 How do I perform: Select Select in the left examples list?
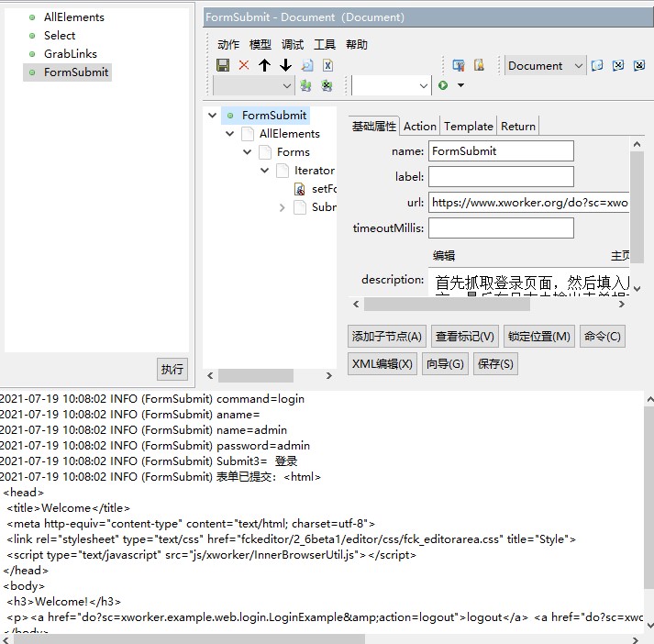60,36
